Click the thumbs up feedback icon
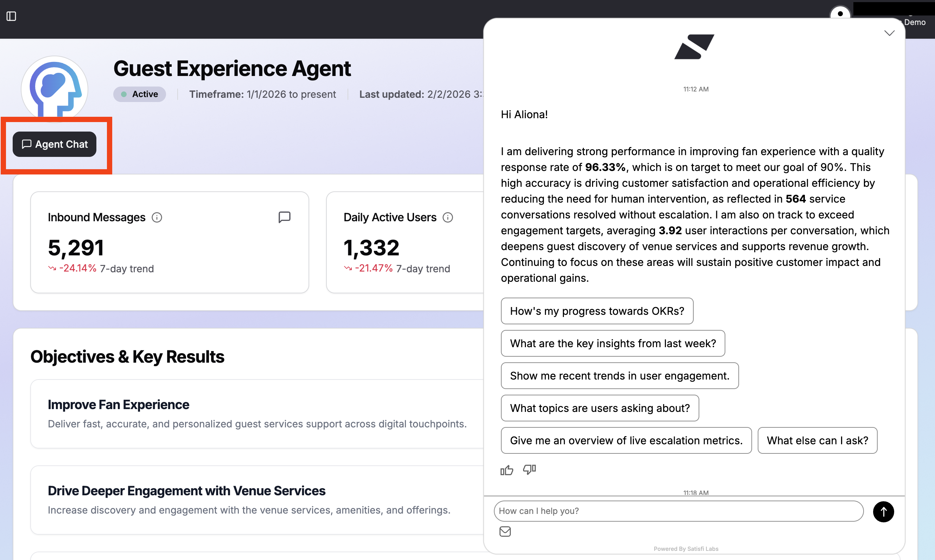The height and width of the screenshot is (560, 935). coord(506,470)
